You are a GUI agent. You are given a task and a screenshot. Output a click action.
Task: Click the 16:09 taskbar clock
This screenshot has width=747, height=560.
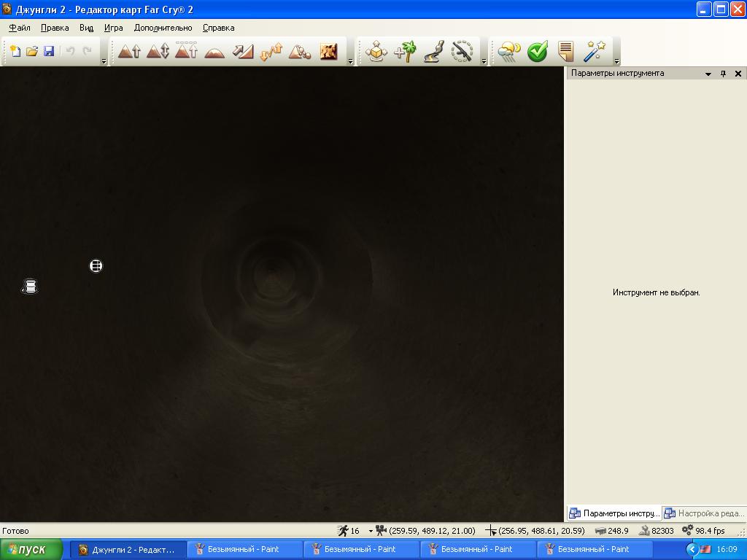coord(727,550)
